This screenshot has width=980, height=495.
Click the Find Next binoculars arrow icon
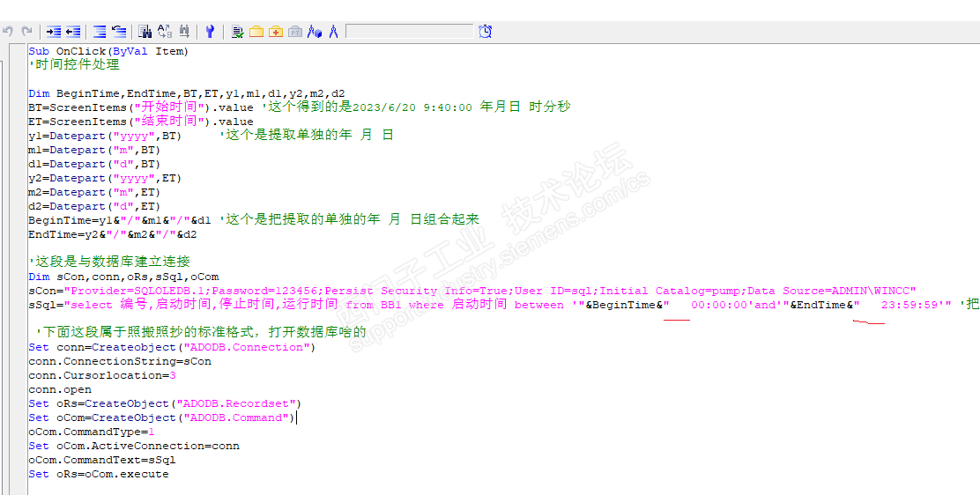[183, 31]
